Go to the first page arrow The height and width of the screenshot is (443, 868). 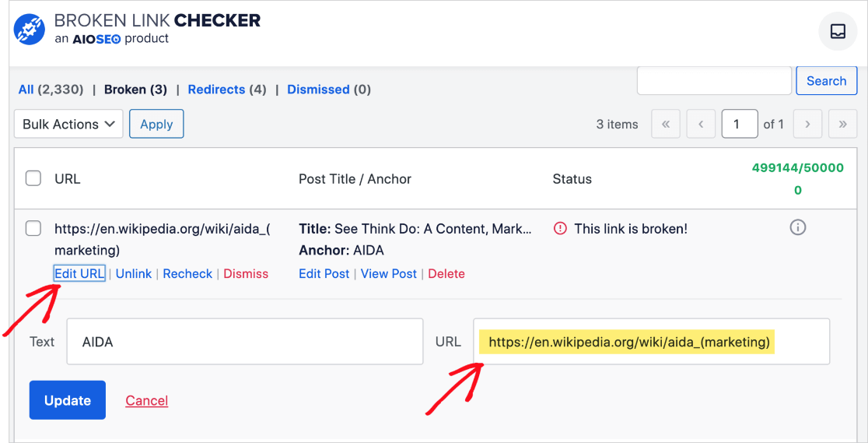[666, 124]
